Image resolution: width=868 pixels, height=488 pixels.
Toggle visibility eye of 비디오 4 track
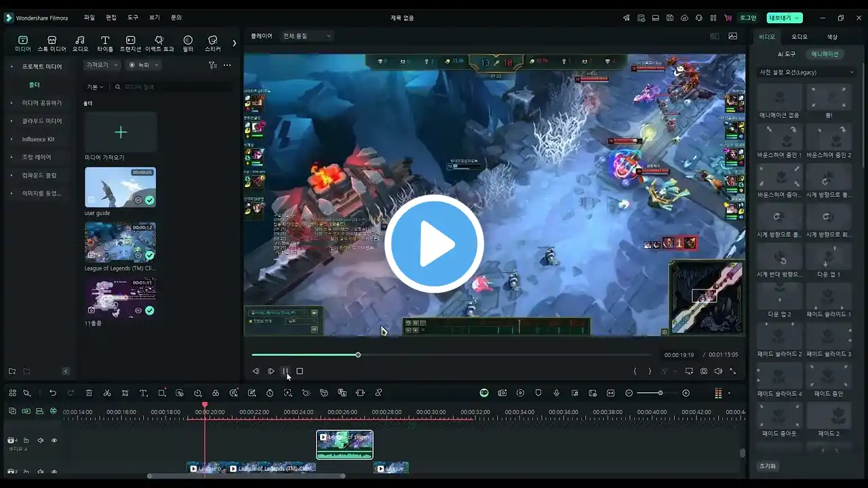coord(54,441)
